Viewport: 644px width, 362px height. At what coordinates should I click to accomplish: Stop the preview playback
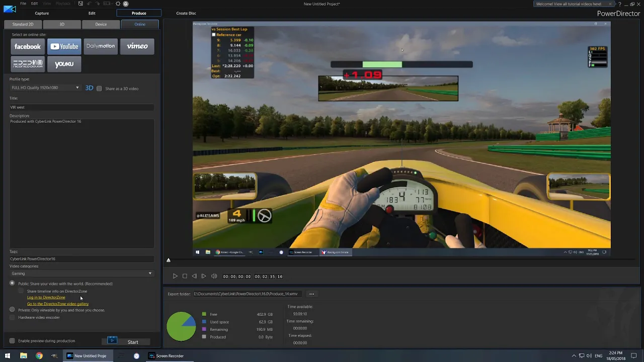tap(185, 276)
